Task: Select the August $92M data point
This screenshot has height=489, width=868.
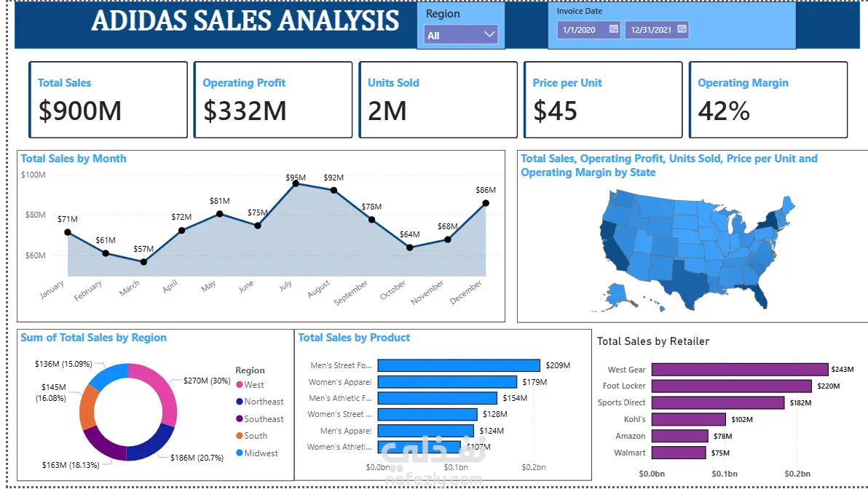Action: [x=334, y=191]
